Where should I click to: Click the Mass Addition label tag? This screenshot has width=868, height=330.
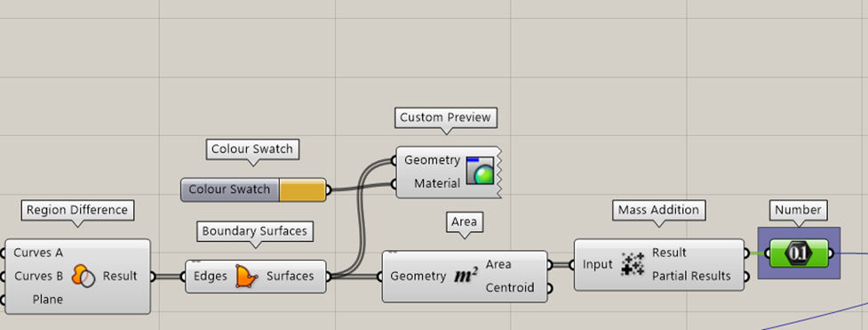[658, 210]
